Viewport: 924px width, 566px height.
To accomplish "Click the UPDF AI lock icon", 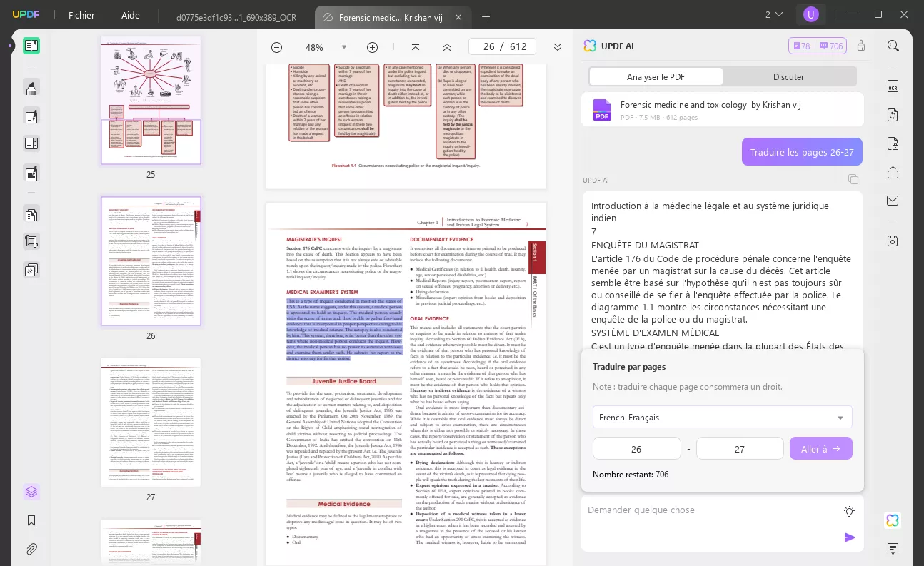I will [x=861, y=46].
